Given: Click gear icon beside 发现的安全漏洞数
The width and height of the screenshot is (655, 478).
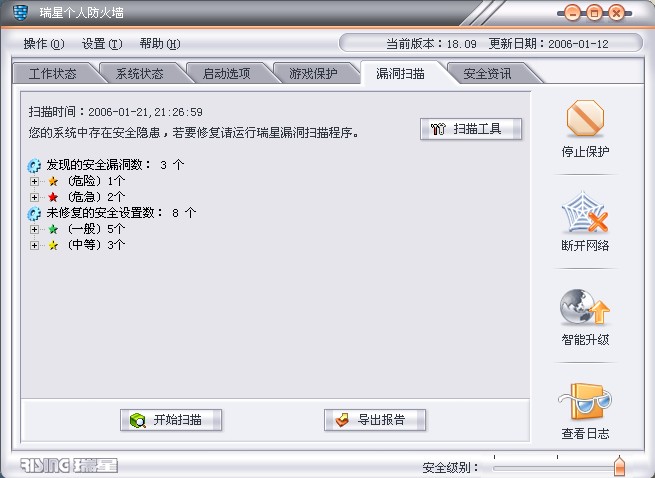Looking at the screenshot, I should coord(34,165).
